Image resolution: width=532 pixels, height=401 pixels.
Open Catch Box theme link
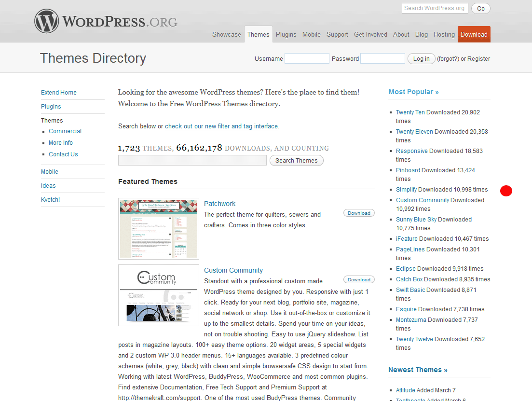pyautogui.click(x=409, y=279)
